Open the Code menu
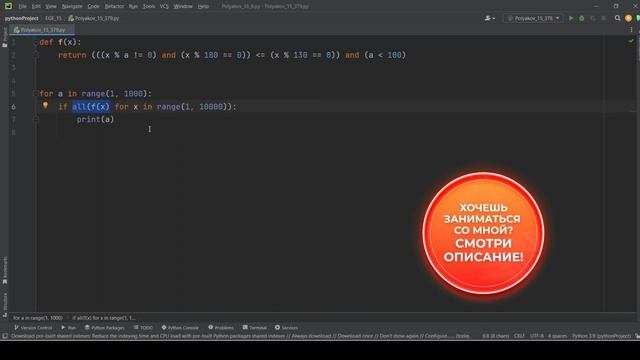This screenshot has width=640, height=360. (x=93, y=6)
